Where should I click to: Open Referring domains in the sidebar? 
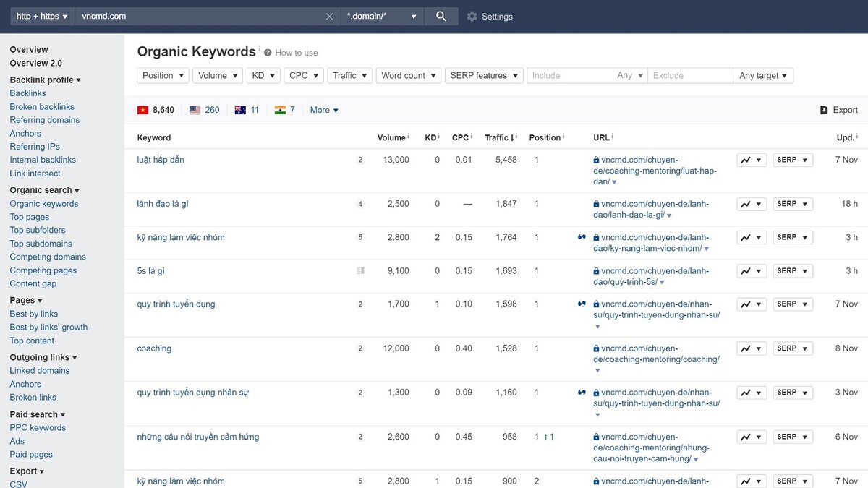pos(45,120)
